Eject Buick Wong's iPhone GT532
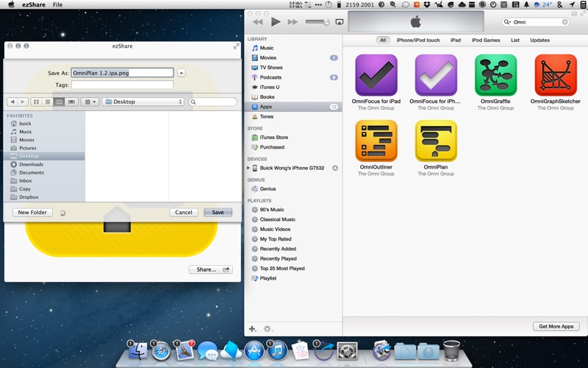The width and height of the screenshot is (588, 368). click(335, 168)
